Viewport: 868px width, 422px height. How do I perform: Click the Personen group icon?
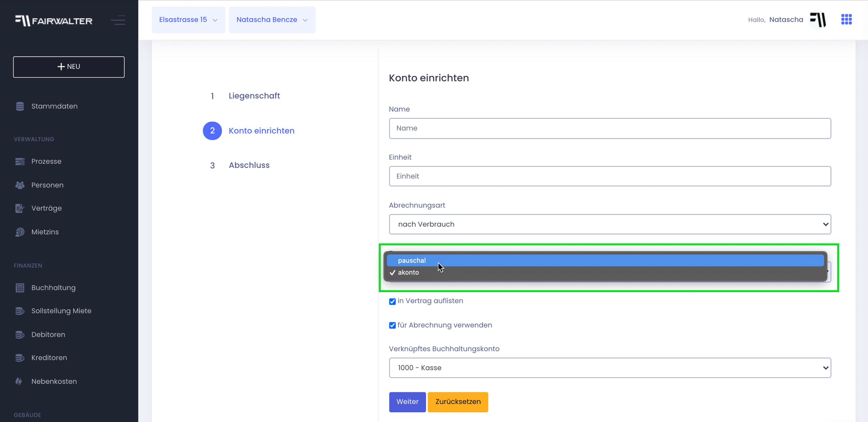(20, 185)
